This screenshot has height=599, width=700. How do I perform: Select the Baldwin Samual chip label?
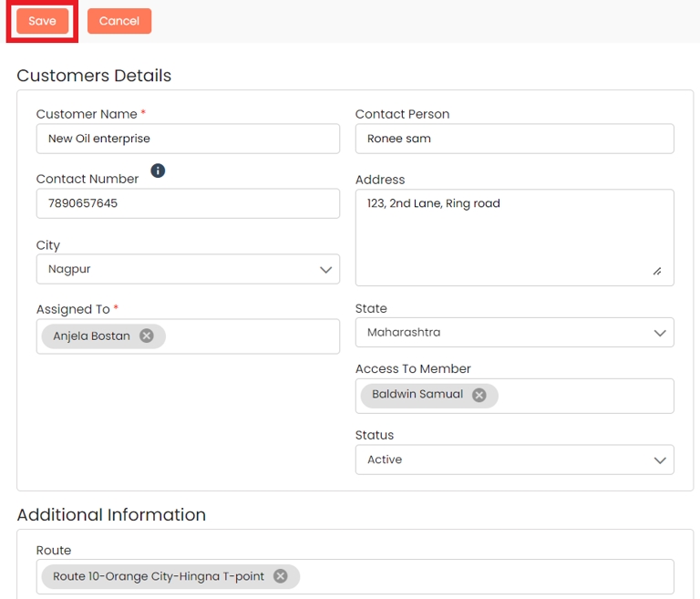coord(417,395)
